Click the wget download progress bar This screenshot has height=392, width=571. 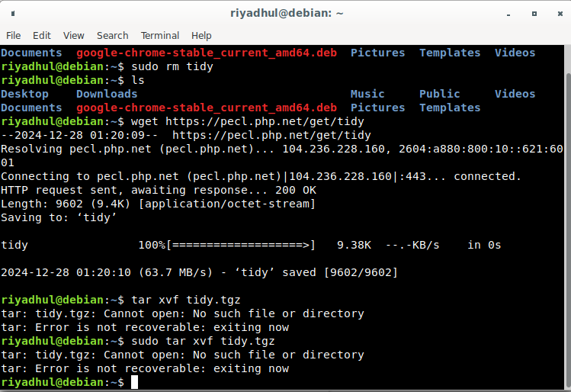(x=241, y=245)
